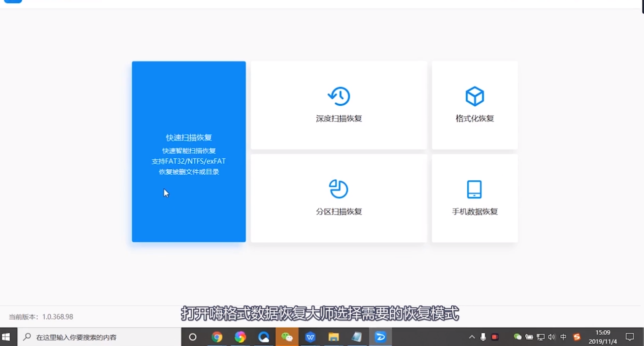644x346 pixels.
Task: Open the blue Q browser taskbar icon
Action: tap(264, 337)
